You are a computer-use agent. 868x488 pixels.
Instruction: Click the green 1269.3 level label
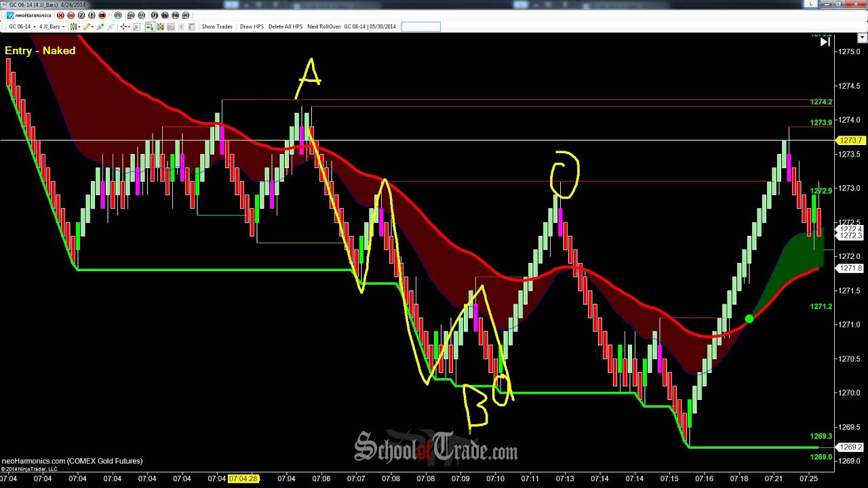821,436
